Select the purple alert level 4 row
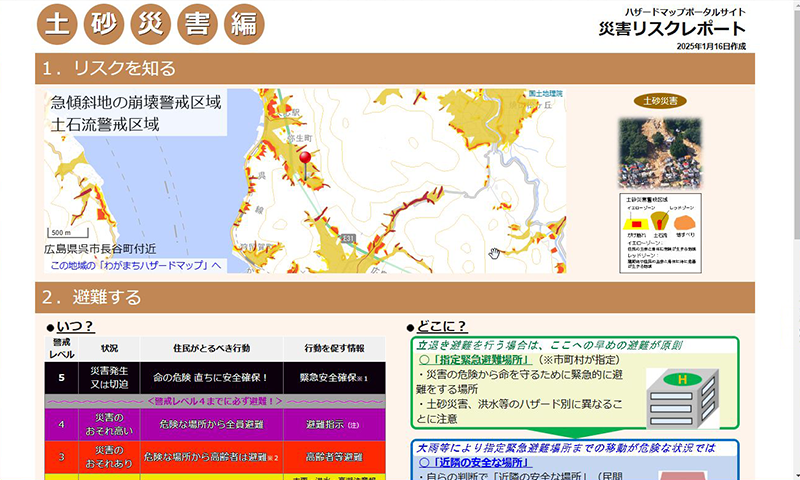This screenshot has height=480, width=800. [215, 424]
